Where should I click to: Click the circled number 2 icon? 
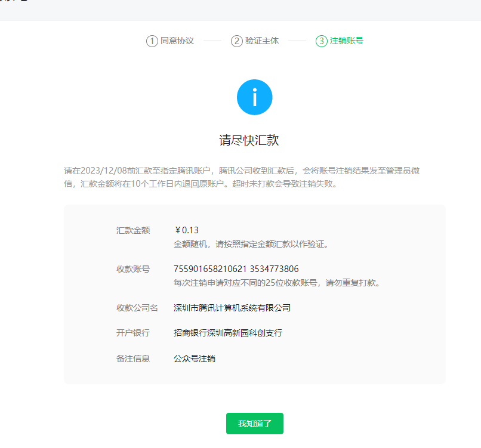[x=236, y=41]
